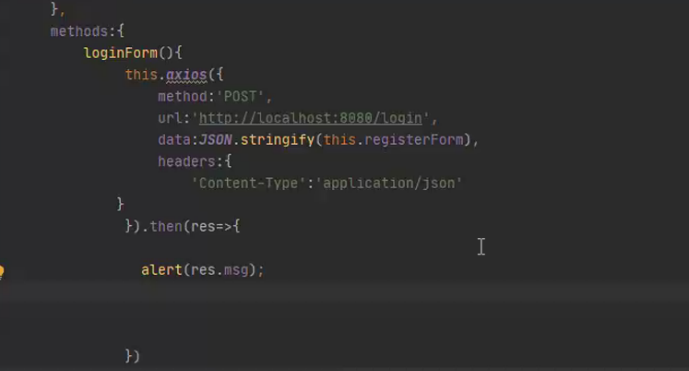
Task: Click the stringify function call
Action: [x=277, y=140]
